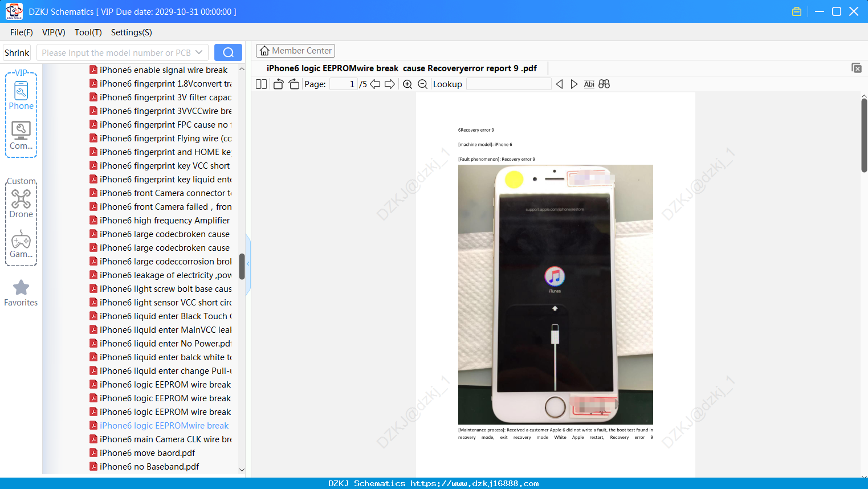
Task: Open the Member Center
Action: (x=295, y=51)
